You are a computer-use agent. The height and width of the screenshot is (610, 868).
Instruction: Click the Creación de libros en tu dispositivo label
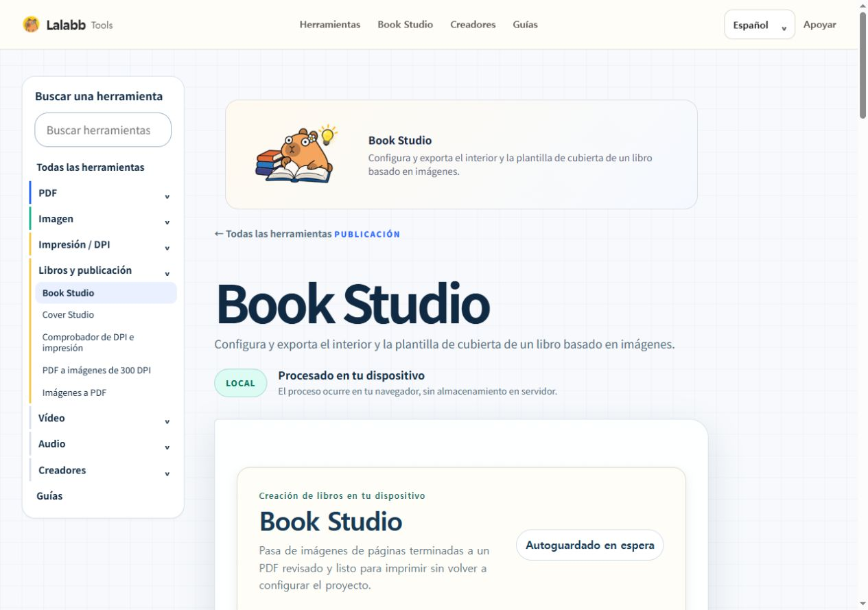[x=342, y=495]
